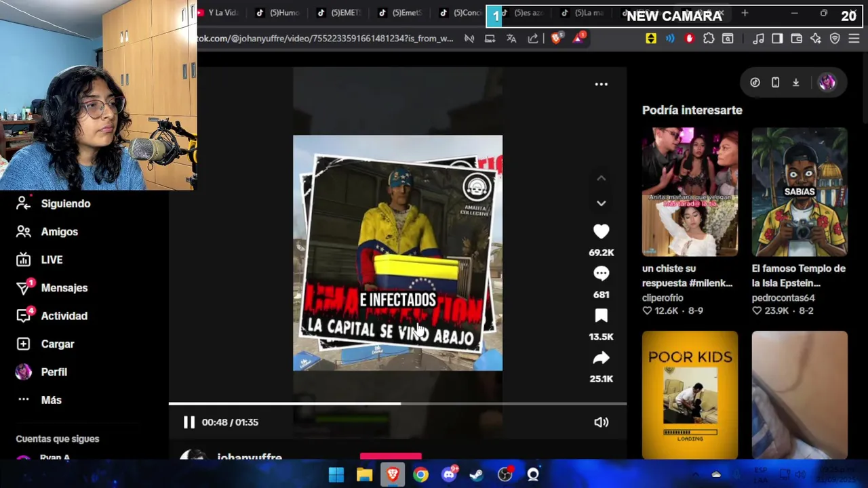Screen dimensions: 868x488
Task: Open the 'El famoso Templo' SABIAS thumbnail
Action: [800, 192]
